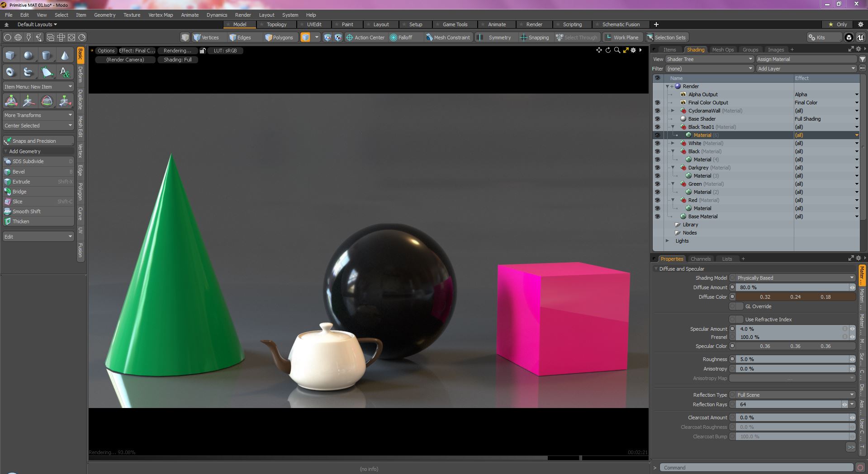Screen dimensions: 868x474
Task: Open the Filter (none) dropdown
Action: point(709,69)
